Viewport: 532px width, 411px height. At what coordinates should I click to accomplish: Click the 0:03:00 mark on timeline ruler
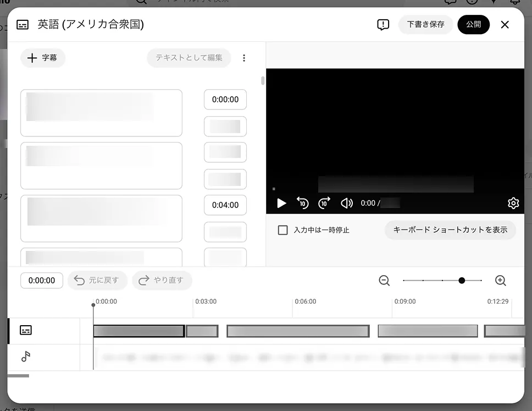coord(206,302)
